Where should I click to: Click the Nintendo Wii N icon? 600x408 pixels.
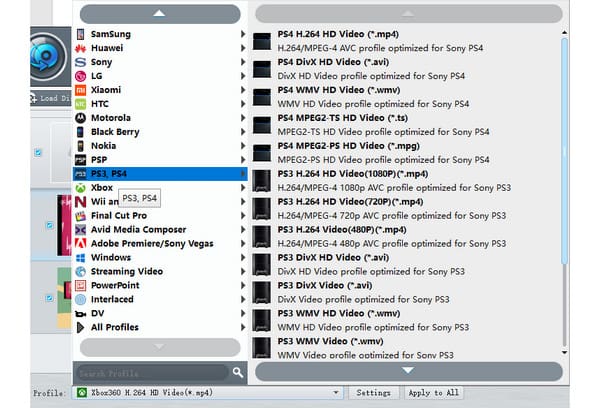coord(80,202)
